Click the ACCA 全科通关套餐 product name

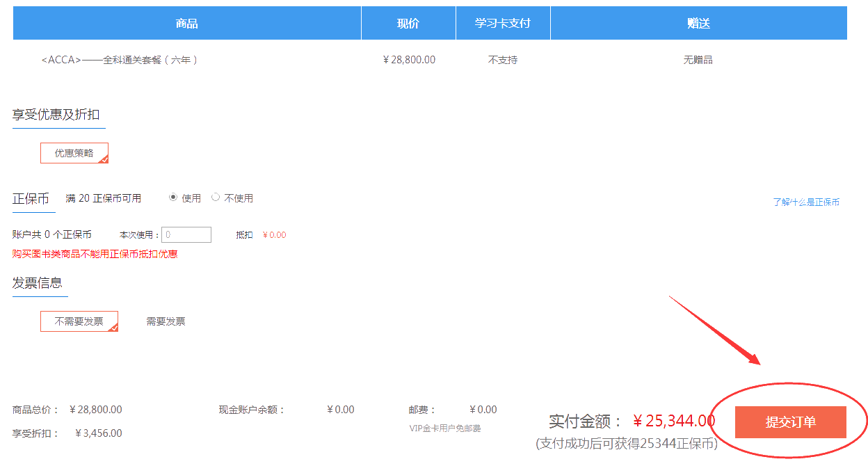[x=120, y=61]
